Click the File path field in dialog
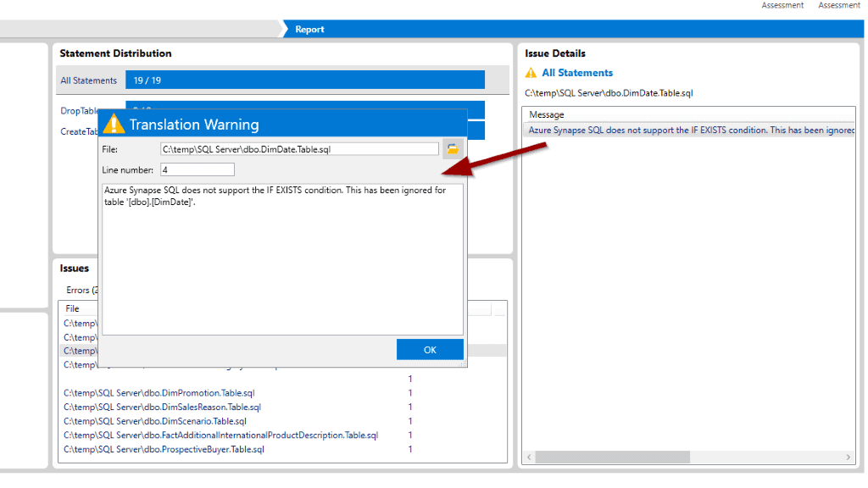Screen dimensions: 868x488 coord(299,149)
